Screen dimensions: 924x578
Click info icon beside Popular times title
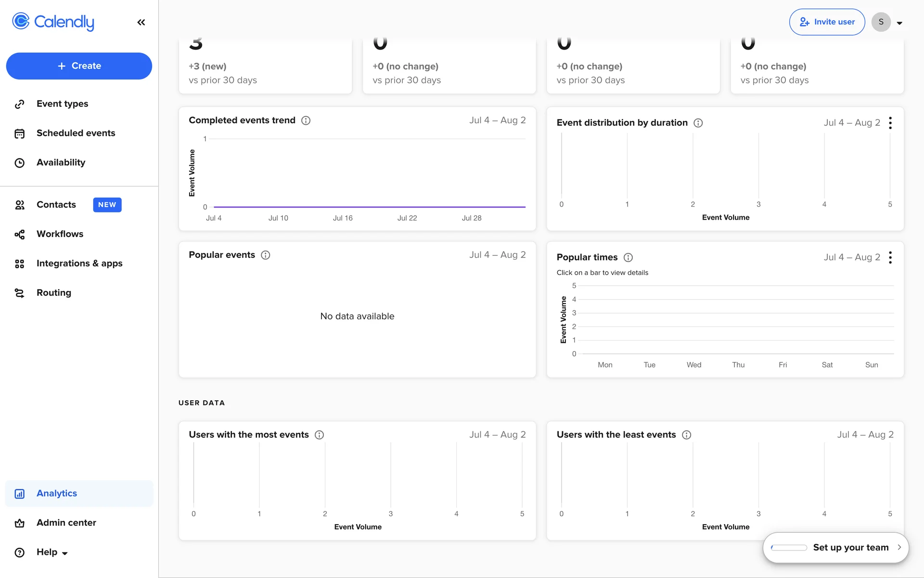tap(628, 257)
